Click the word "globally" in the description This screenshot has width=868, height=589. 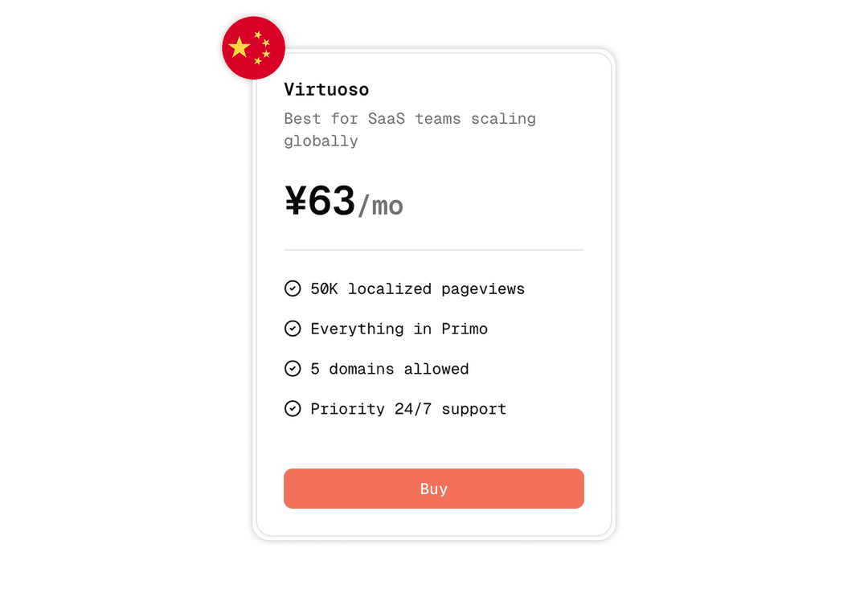[321, 141]
